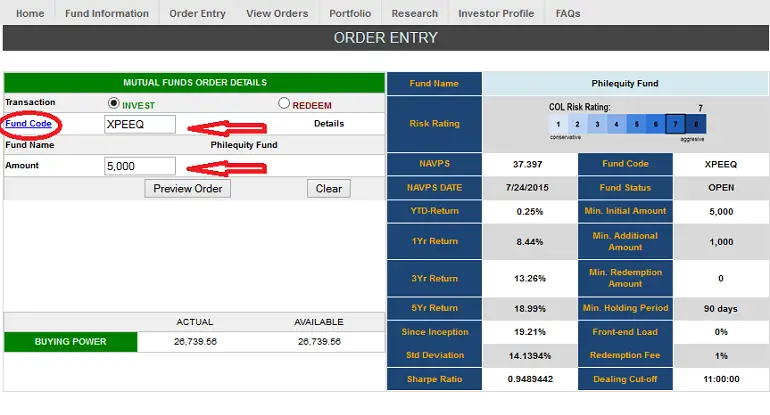Open the Fund Information menu
This screenshot has width=770, height=415.
click(107, 13)
